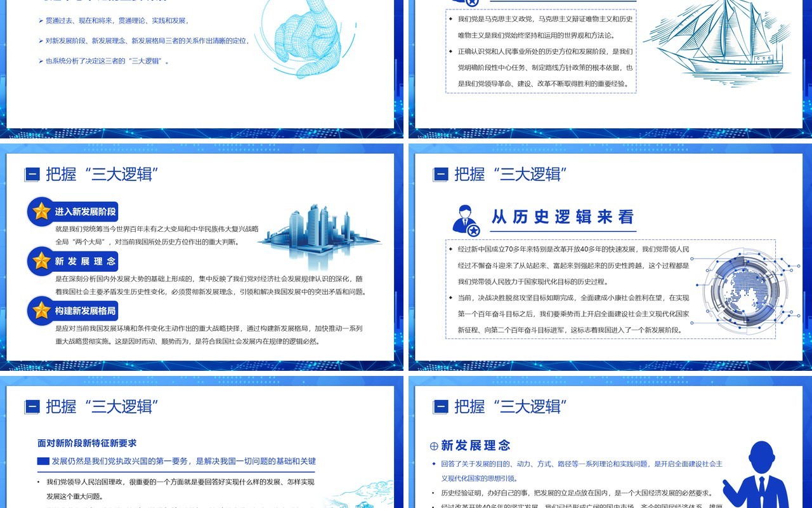Click the 从历史逻辑来看 heading
The height and width of the screenshot is (508, 812).
(563, 217)
